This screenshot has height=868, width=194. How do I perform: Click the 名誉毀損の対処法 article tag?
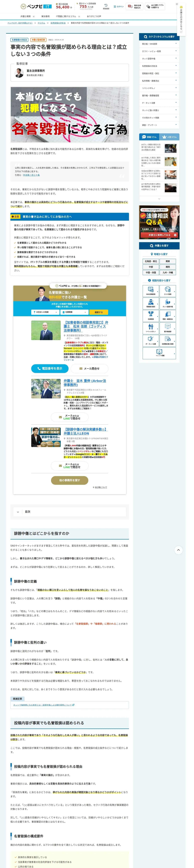tap(19, 40)
